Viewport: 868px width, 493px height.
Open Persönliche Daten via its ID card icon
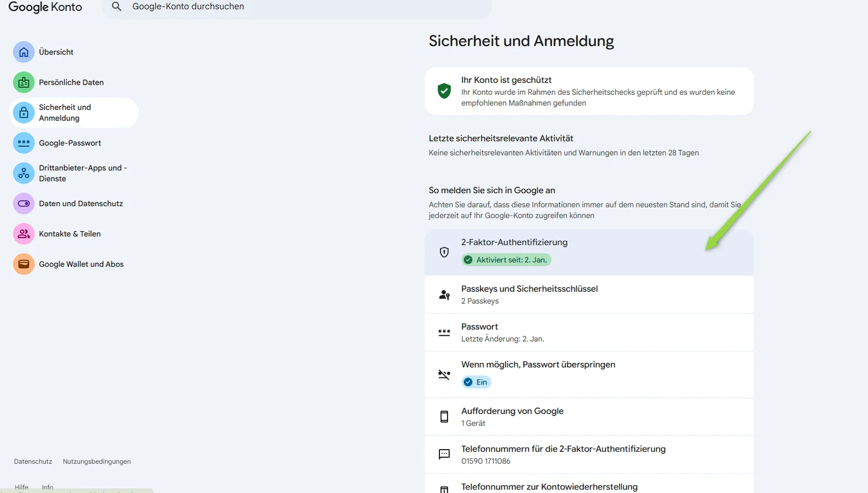(24, 82)
